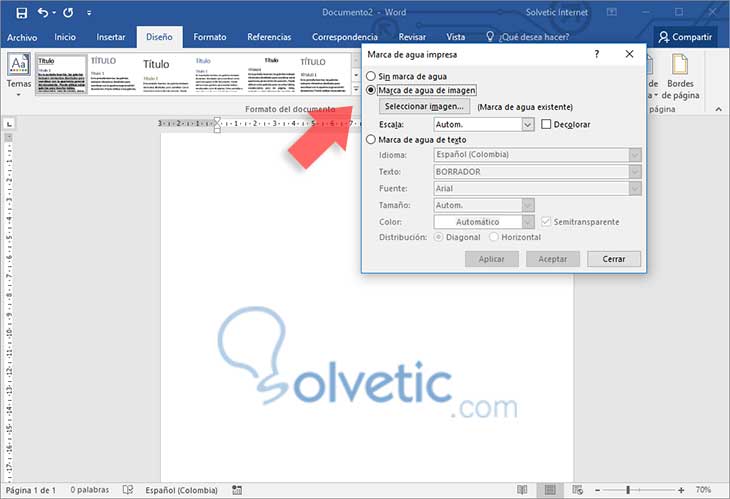Image resolution: width=730 pixels, height=499 pixels.
Task: Click the proofing status icon in status bar
Action: 128,490
